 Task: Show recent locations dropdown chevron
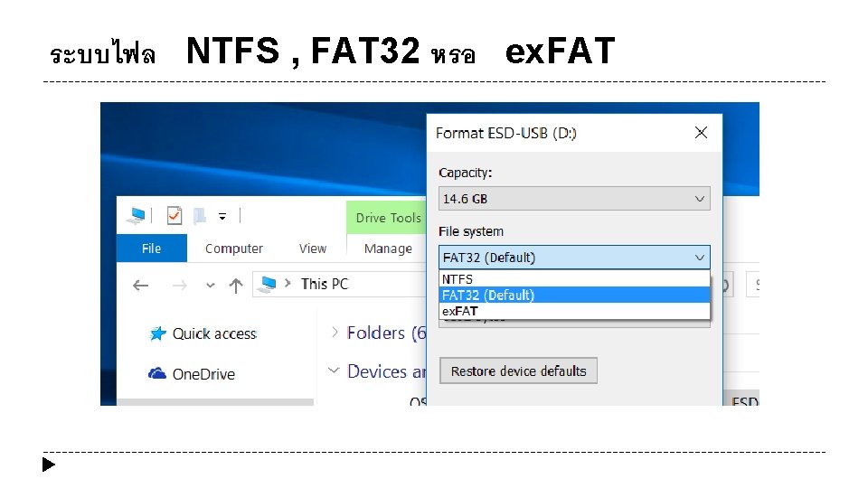tap(211, 285)
